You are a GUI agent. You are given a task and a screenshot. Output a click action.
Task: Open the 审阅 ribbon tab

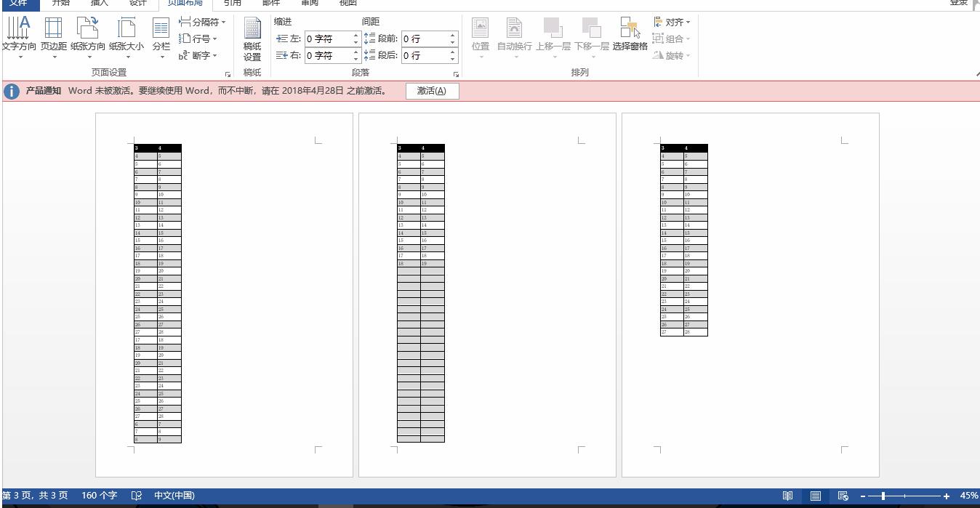point(309,4)
